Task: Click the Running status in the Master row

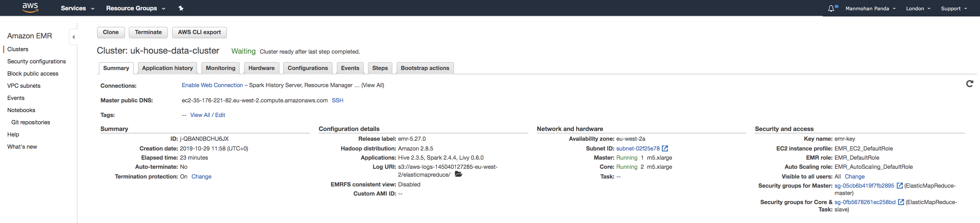Action: [x=627, y=158]
